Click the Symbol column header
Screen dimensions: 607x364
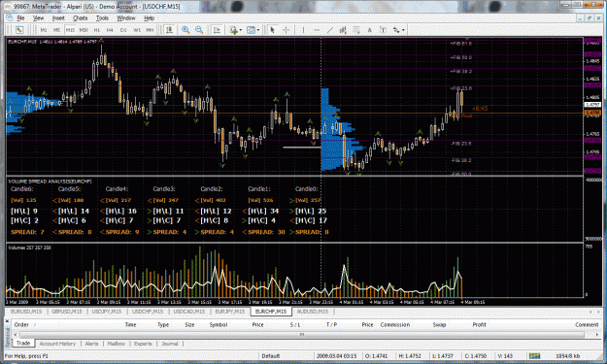(x=218, y=324)
